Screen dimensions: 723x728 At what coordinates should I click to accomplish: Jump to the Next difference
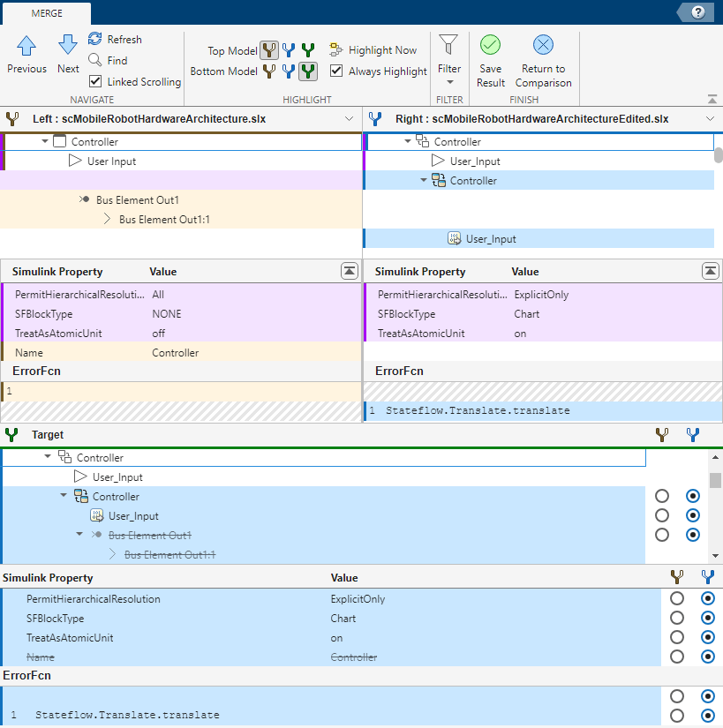pyautogui.click(x=68, y=55)
